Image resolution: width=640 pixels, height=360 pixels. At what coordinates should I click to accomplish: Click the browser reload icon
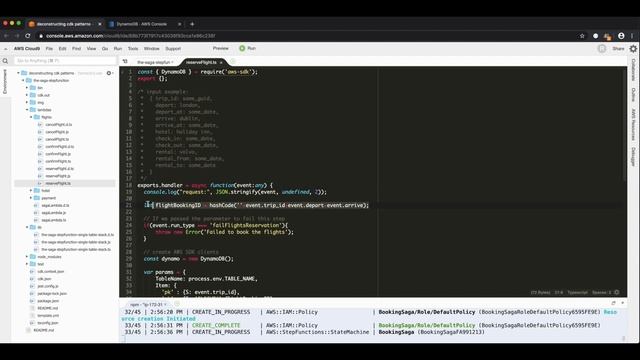click(x=28, y=36)
